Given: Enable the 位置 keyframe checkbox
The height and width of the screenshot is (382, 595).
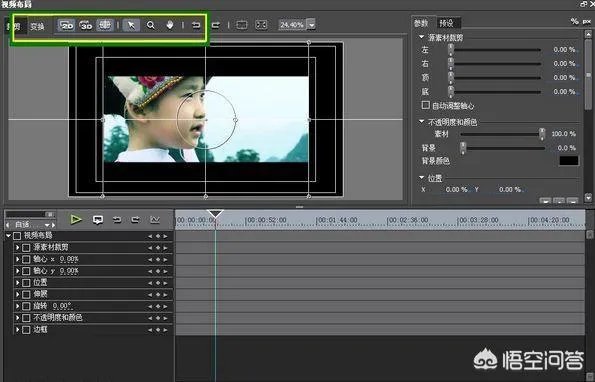Looking at the screenshot, I should 26,283.
